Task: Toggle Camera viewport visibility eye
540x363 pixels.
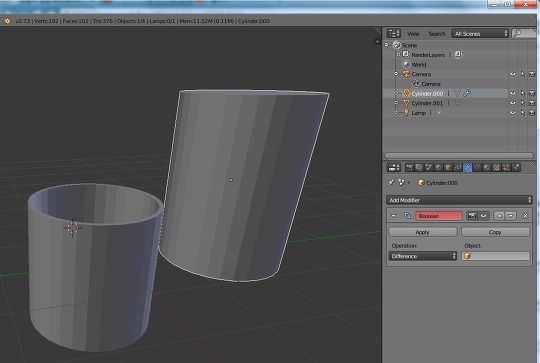Action: [513, 74]
